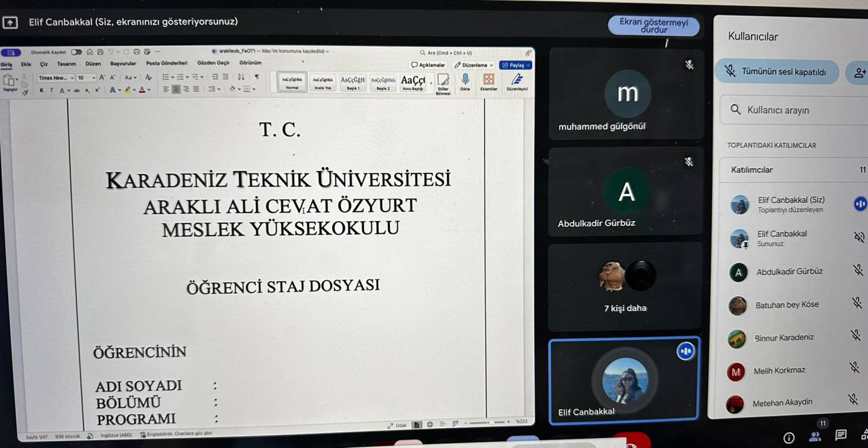Click the Yapıştır paste icon
The height and width of the screenshot is (448, 868).
[x=9, y=81]
